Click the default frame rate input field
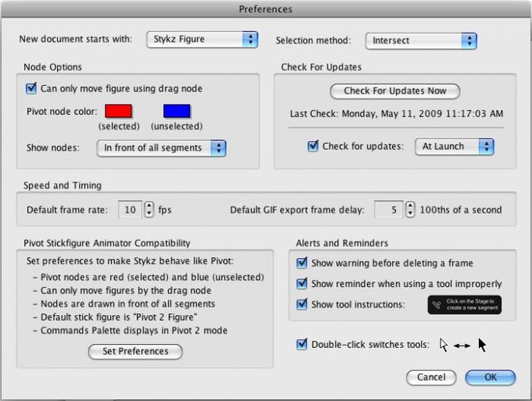Screen dimensions: 532x401 coord(130,209)
